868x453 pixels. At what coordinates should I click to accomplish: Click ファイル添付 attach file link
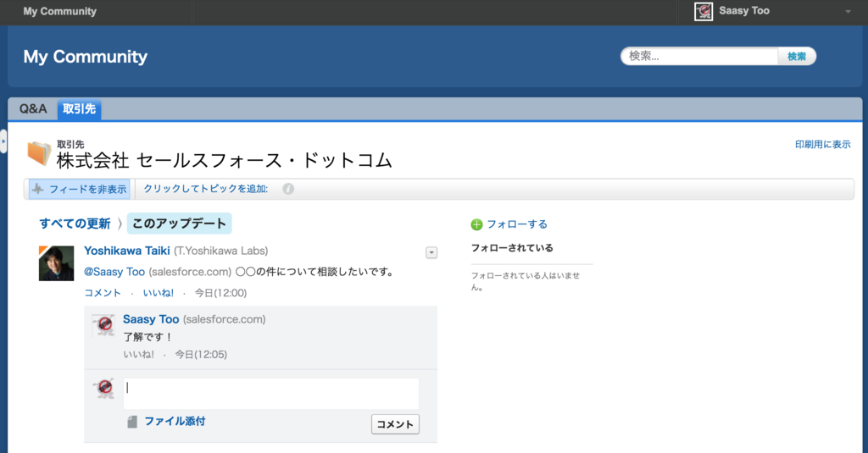coord(175,421)
